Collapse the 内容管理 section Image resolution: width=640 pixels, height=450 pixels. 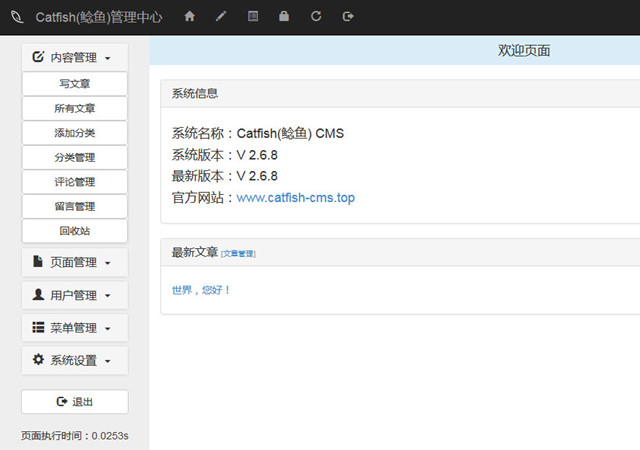pyautogui.click(x=74, y=58)
